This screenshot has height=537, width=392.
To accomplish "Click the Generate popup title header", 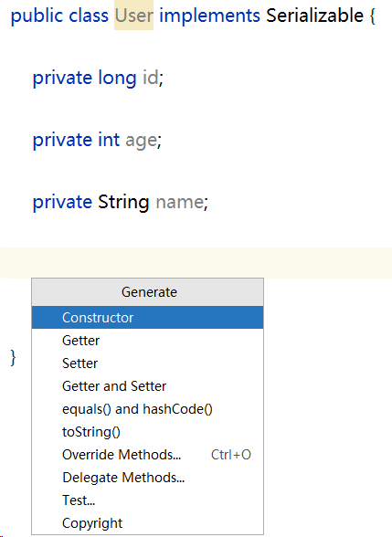I will coord(147,292).
